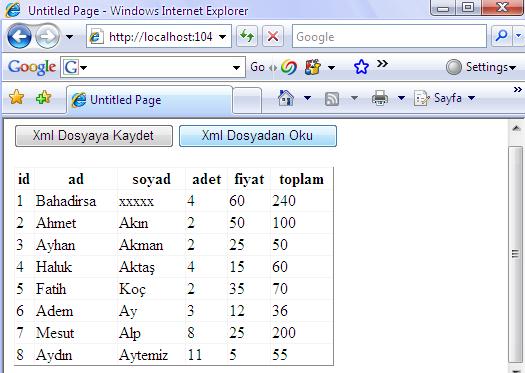The image size is (525, 373).
Task: Click the toplam value 240
Action: (x=284, y=201)
